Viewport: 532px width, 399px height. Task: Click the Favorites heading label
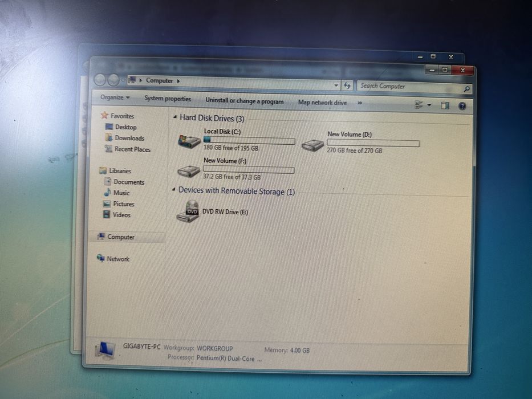pyautogui.click(x=122, y=116)
